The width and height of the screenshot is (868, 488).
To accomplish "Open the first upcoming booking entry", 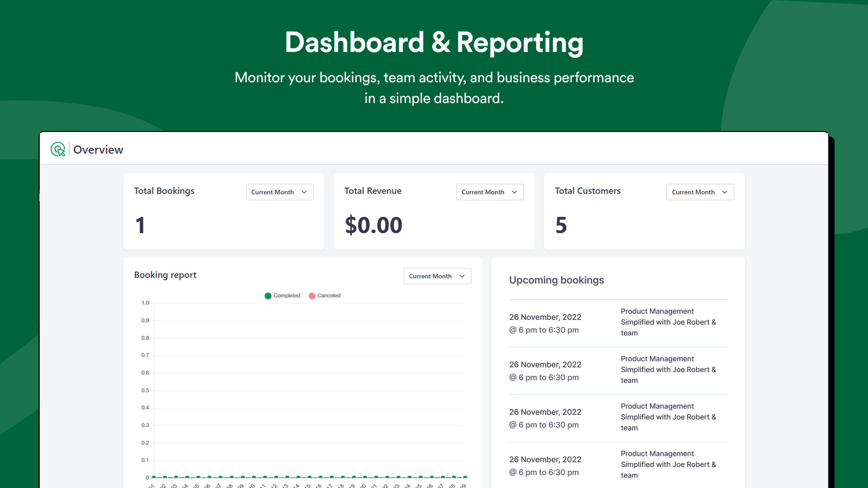I will [x=618, y=323].
